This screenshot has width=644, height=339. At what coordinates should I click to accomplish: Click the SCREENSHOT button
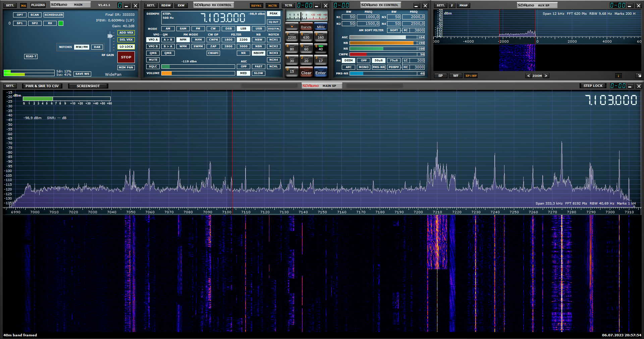[x=88, y=86]
